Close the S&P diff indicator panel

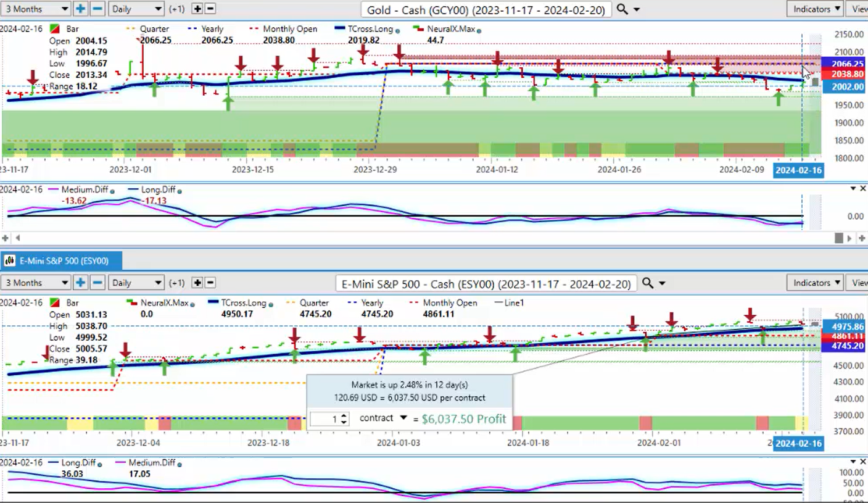click(862, 462)
